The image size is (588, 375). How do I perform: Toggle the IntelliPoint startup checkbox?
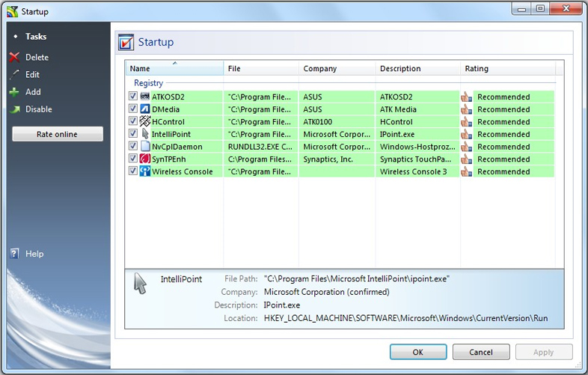tap(133, 134)
